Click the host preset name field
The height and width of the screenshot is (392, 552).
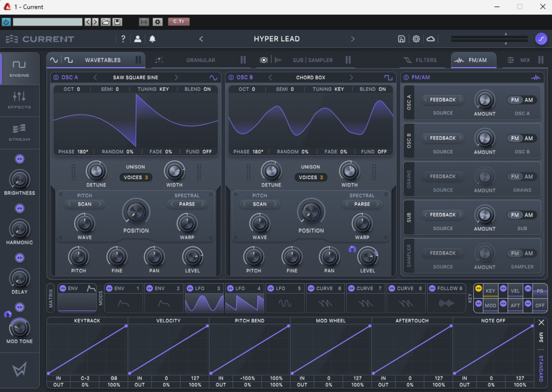point(47,22)
